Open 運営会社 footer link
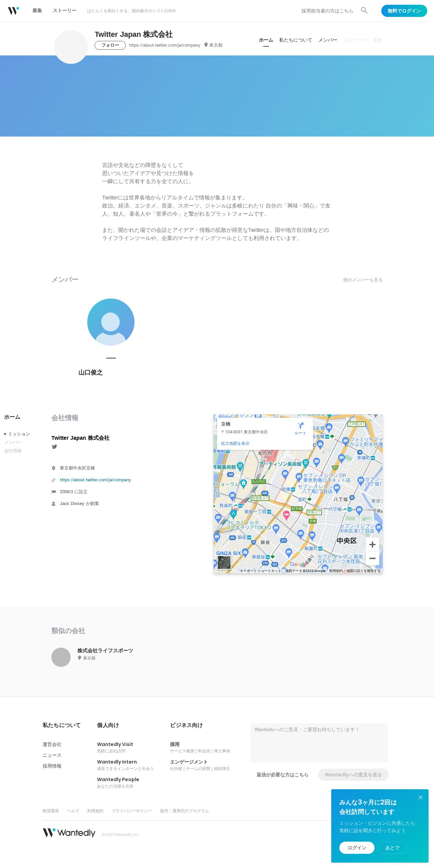 (x=52, y=744)
